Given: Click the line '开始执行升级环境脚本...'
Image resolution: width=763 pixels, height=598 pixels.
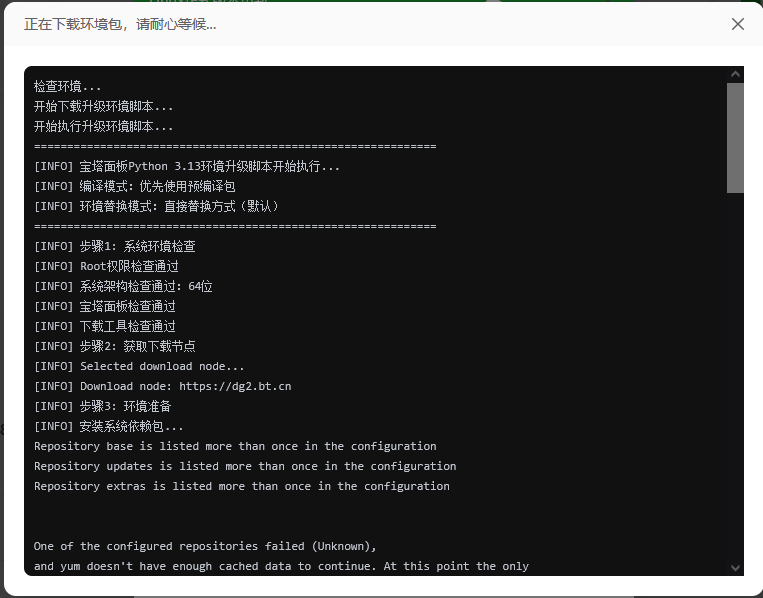Looking at the screenshot, I should (x=104, y=127).
